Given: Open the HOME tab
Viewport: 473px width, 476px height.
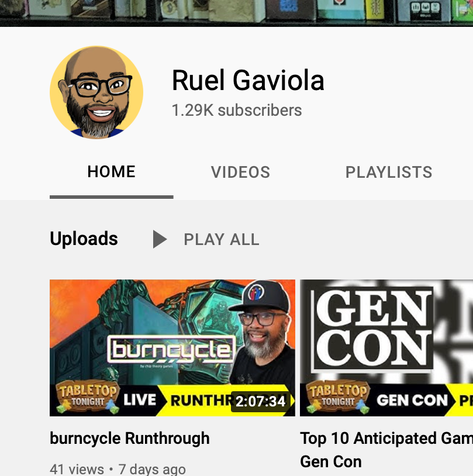Looking at the screenshot, I should tap(112, 172).
